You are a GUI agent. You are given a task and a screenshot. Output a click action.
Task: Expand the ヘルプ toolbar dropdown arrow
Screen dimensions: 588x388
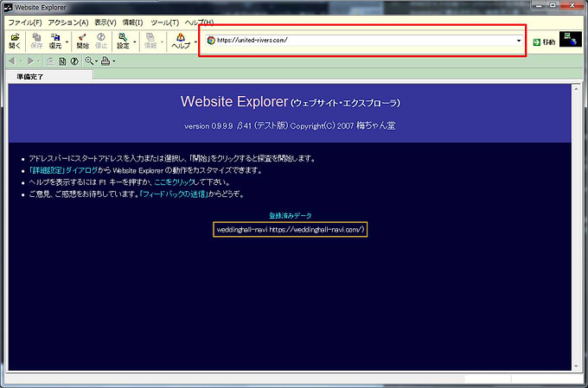coord(195,41)
